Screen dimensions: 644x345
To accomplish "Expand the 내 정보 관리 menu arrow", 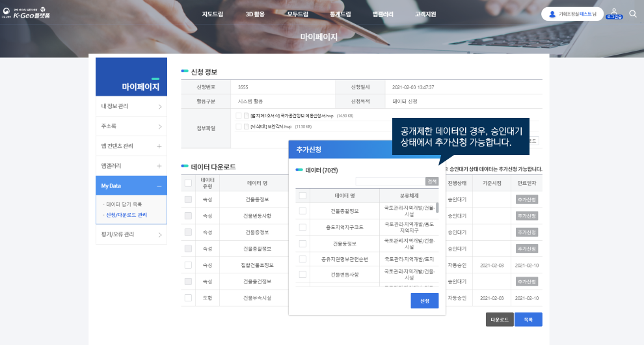I will [159, 106].
